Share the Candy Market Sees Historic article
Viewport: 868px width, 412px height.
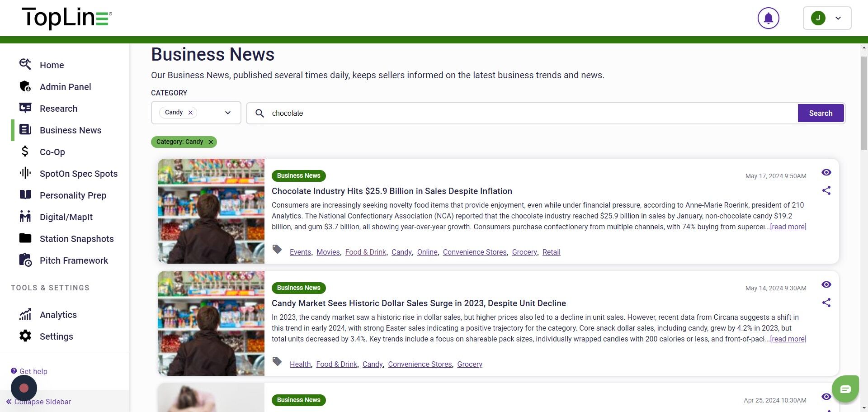[826, 303]
